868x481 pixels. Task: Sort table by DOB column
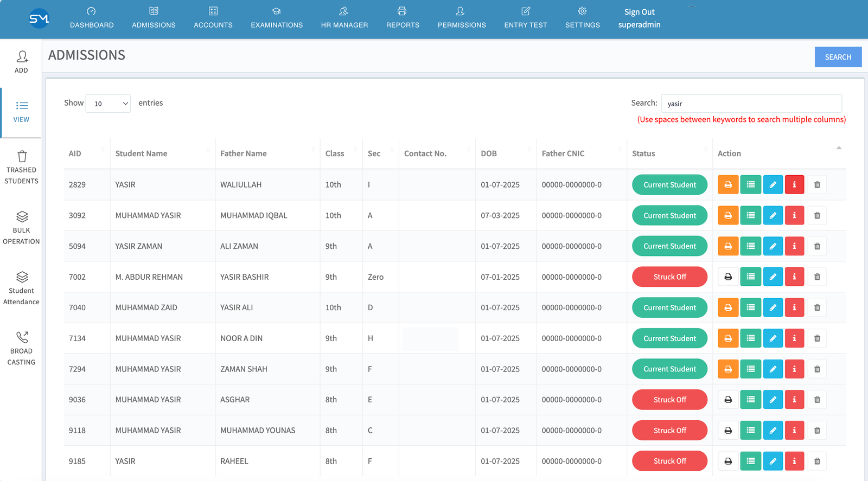pos(506,153)
